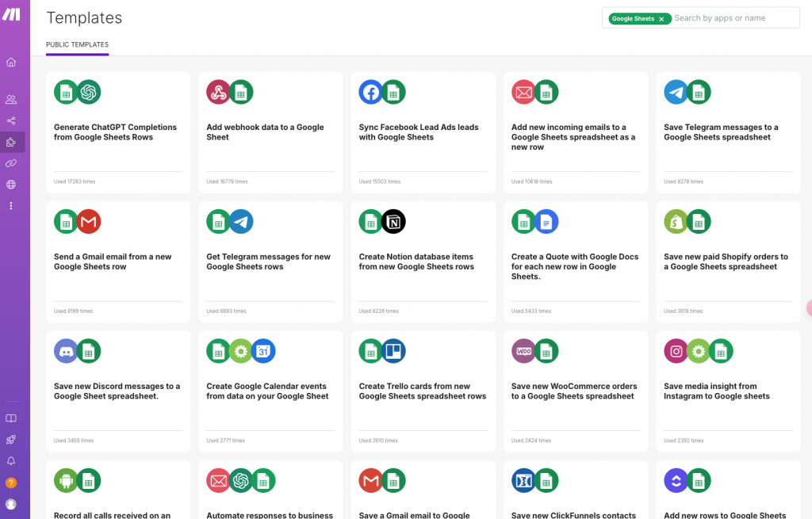Open the Make logo home

(11, 14)
